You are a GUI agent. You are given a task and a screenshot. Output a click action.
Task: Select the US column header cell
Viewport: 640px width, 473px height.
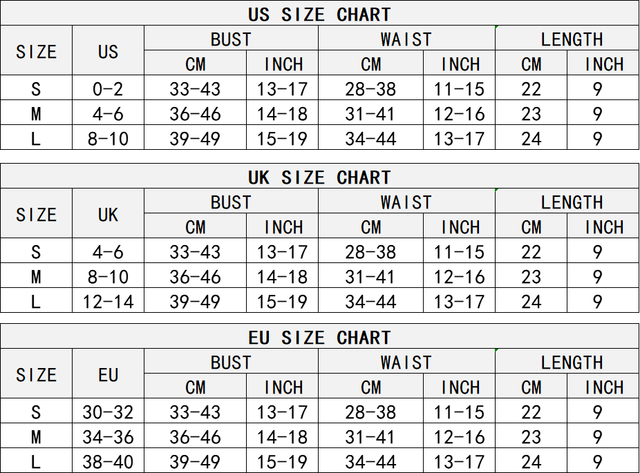tap(108, 52)
